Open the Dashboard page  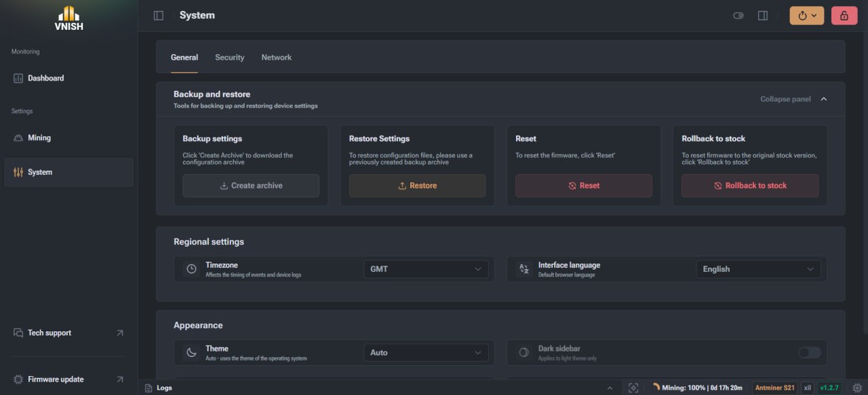pos(68,79)
